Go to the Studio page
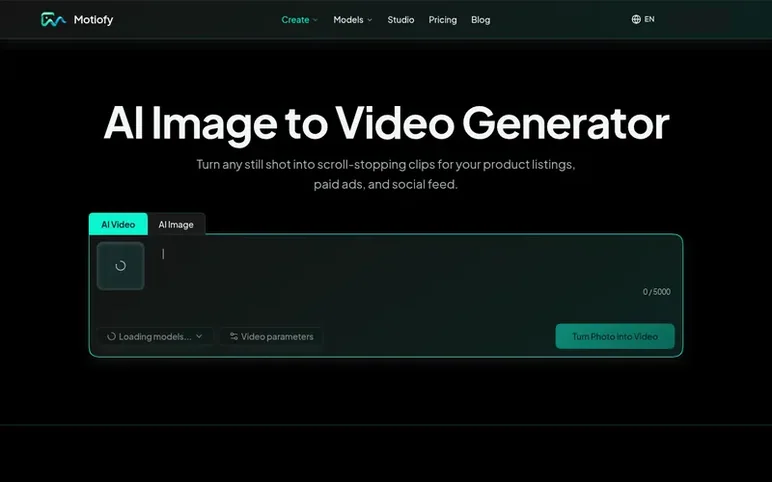This screenshot has height=482, width=772. pos(400,20)
